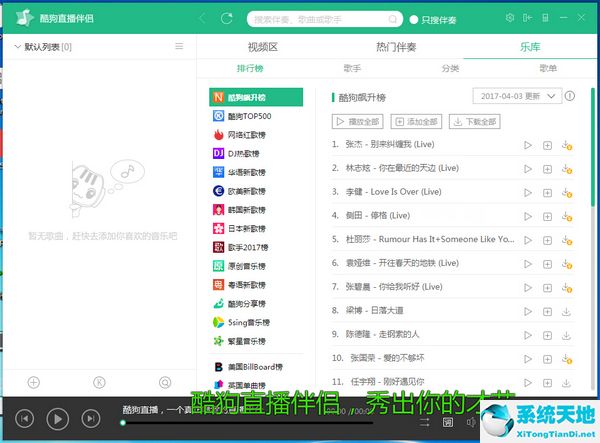
Task: Skip to previous track
Action: 24,419
